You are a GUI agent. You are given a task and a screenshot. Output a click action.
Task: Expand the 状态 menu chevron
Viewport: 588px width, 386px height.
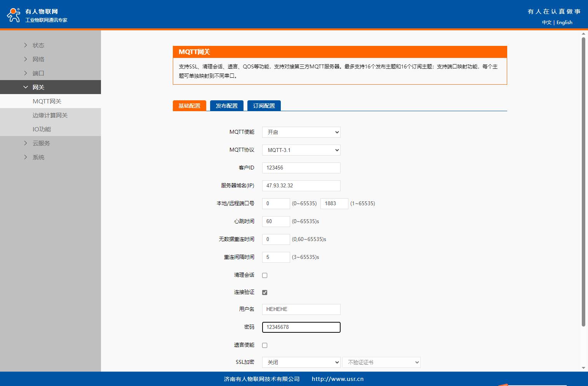[x=26, y=45]
